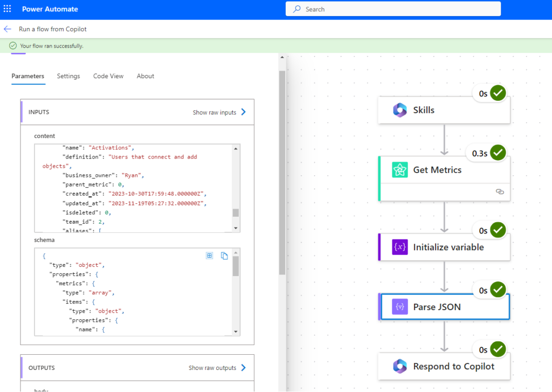Screen dimensions: 552x392
Task: Click the green success check on Skills
Action: click(x=498, y=93)
